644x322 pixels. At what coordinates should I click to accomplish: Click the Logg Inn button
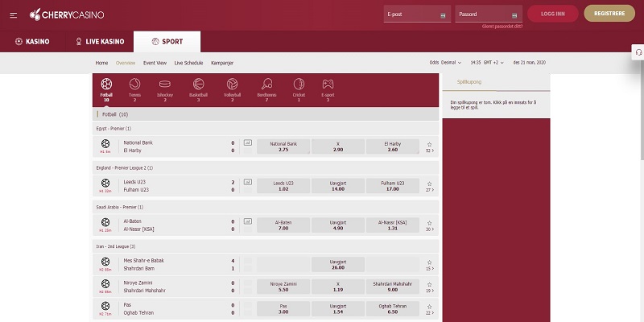click(x=553, y=14)
